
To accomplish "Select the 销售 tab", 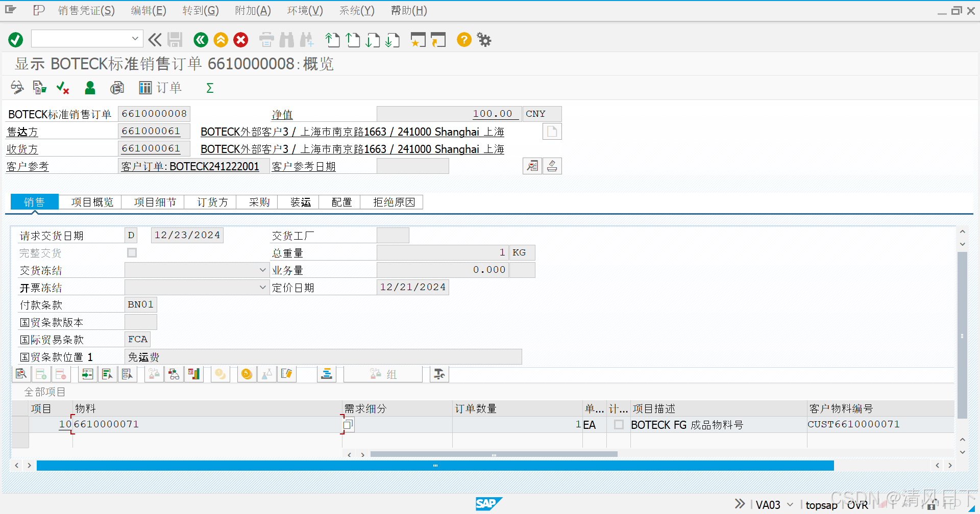I will tap(34, 202).
